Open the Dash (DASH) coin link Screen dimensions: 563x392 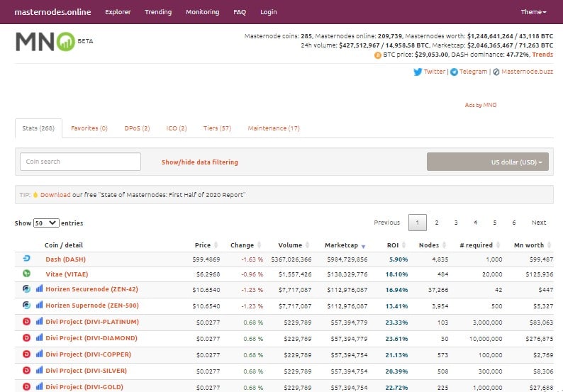coord(65,259)
